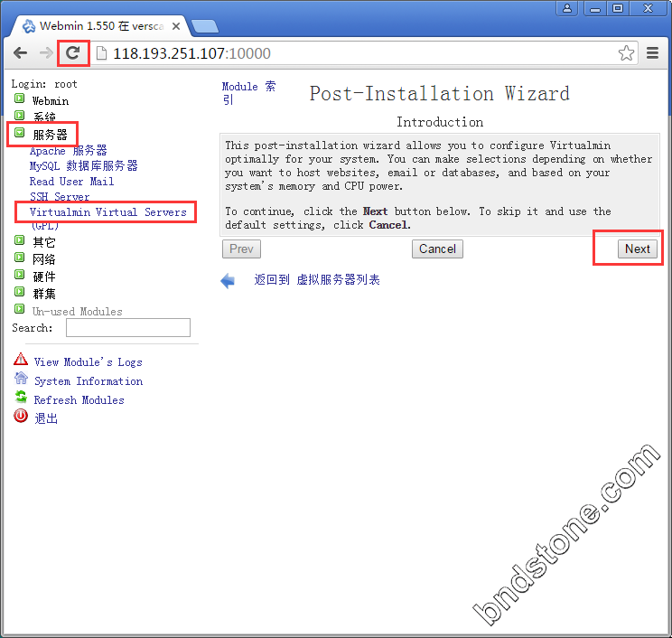Click the 退出 logout link
The width and height of the screenshot is (672, 638).
[46, 418]
